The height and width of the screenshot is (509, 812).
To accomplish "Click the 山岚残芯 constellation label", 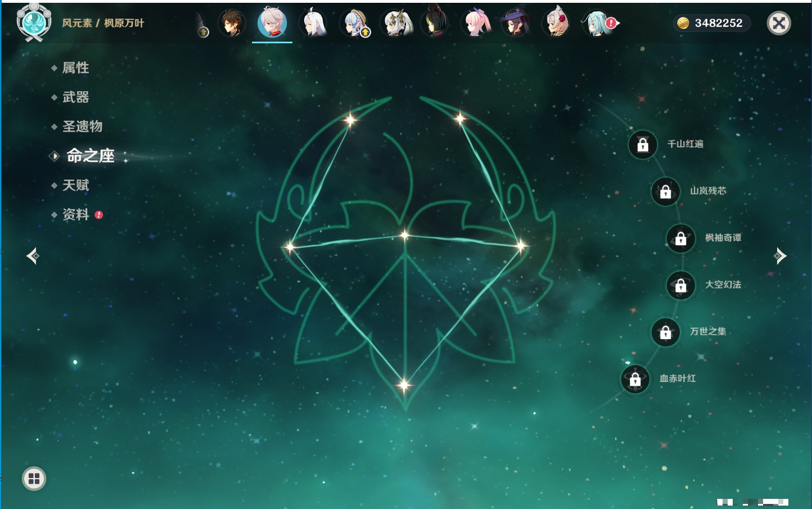I will (x=709, y=191).
